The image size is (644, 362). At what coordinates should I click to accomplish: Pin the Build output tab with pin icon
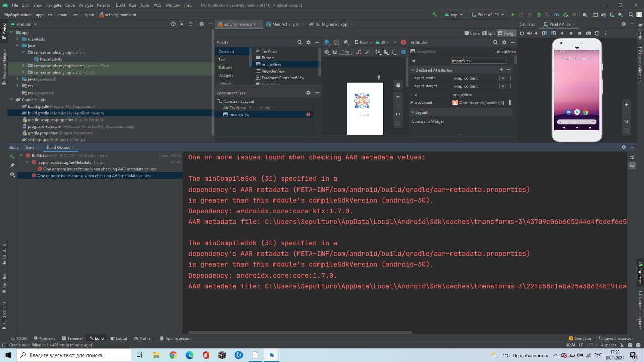click(12, 165)
